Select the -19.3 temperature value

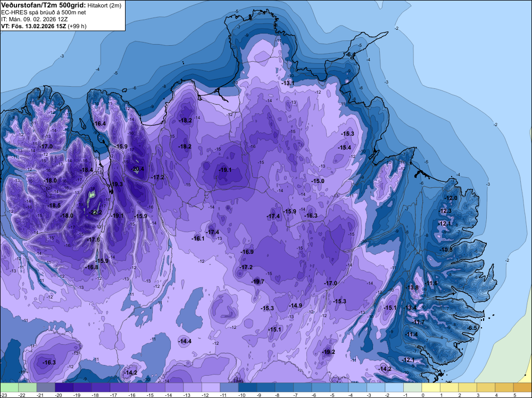[x=117, y=184]
